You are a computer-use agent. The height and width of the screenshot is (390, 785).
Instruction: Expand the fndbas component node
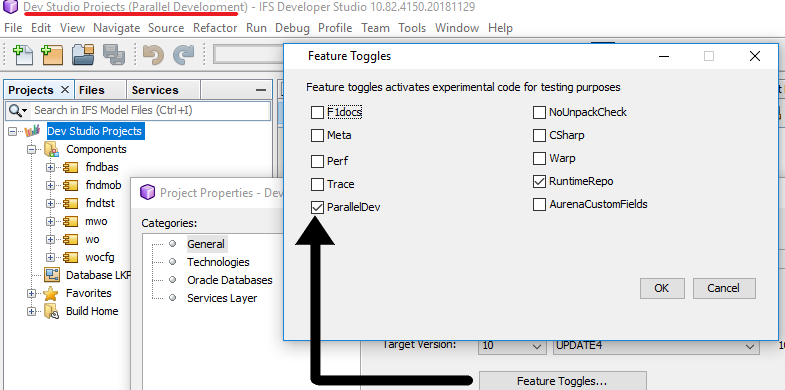tap(50, 167)
